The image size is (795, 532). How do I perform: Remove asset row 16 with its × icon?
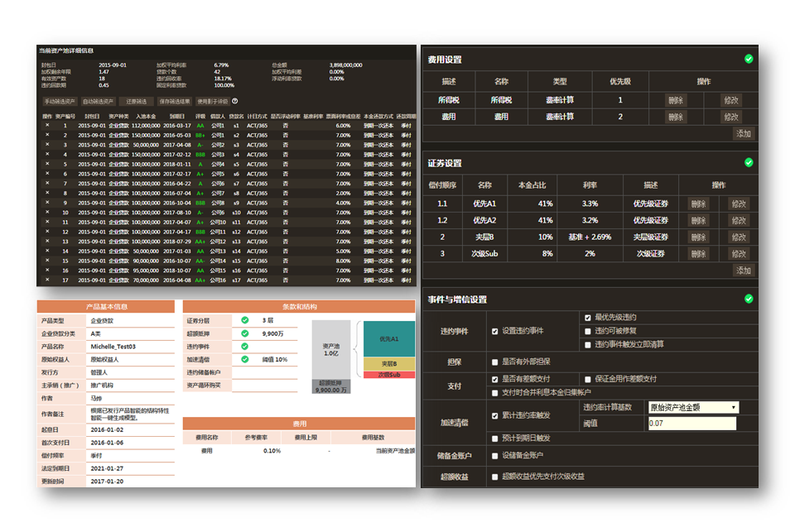point(47,270)
